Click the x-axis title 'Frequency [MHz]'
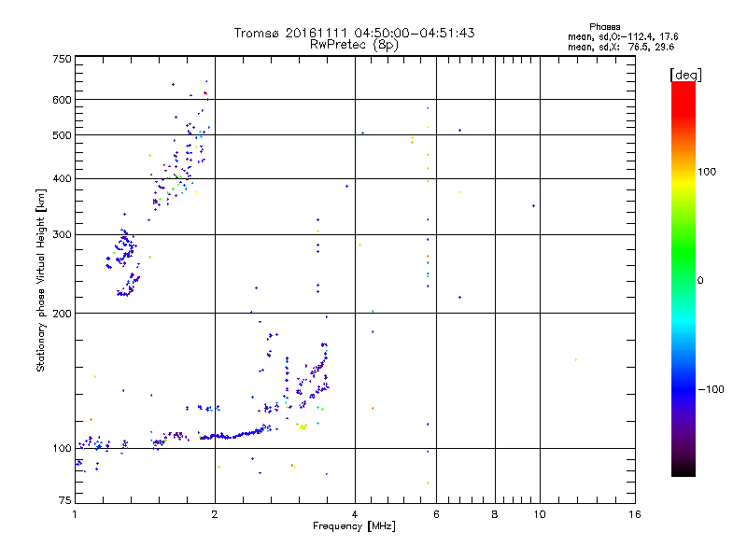 pyautogui.click(x=354, y=526)
